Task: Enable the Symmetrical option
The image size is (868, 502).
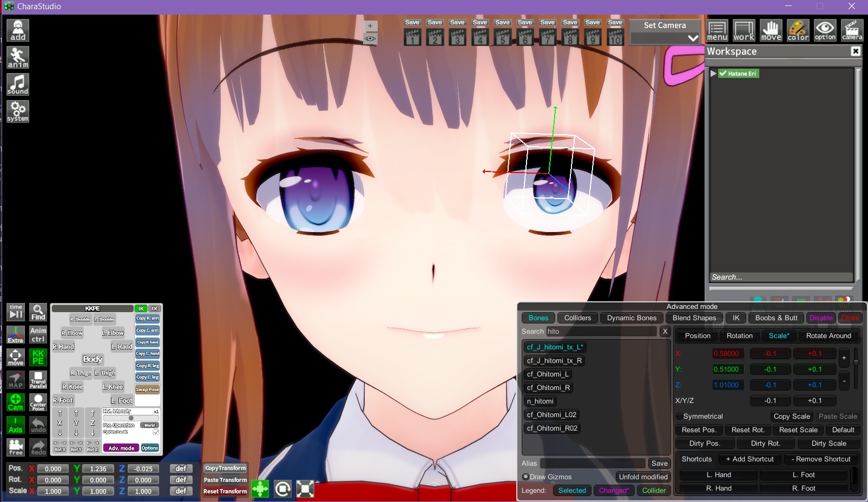Action: click(x=679, y=417)
